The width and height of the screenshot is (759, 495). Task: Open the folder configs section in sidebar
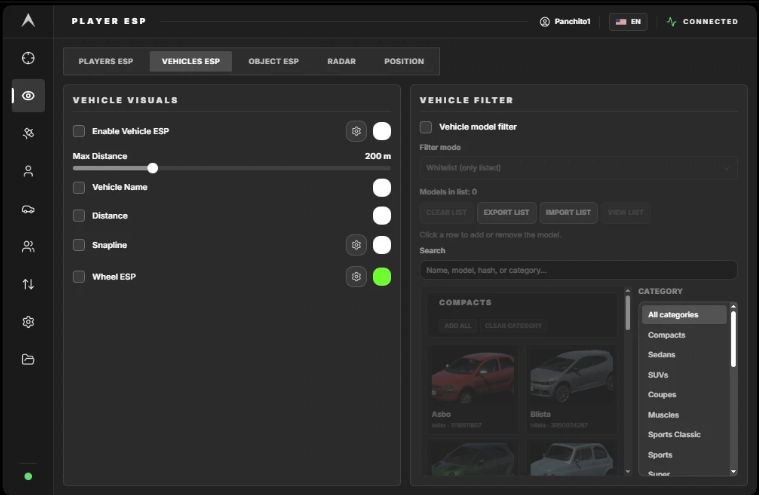(x=28, y=360)
